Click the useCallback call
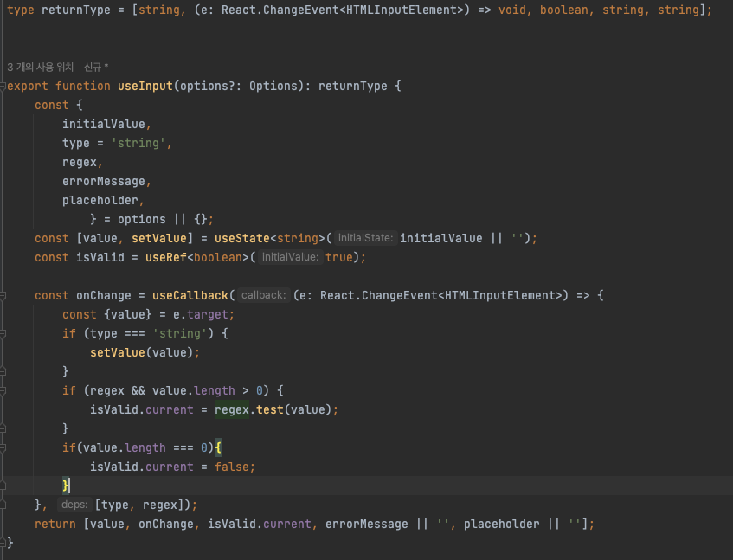This screenshot has height=560, width=733. tap(190, 295)
